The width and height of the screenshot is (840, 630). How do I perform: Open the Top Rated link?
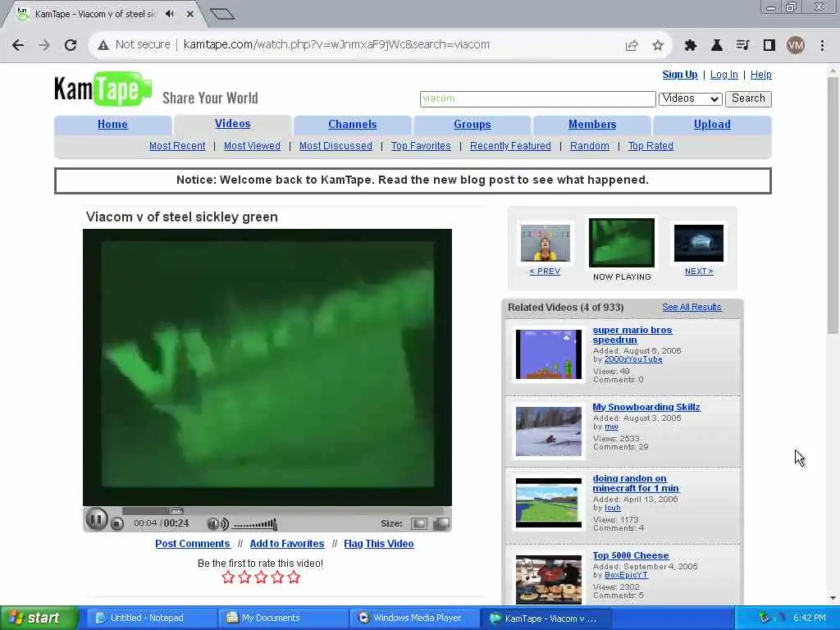click(651, 146)
